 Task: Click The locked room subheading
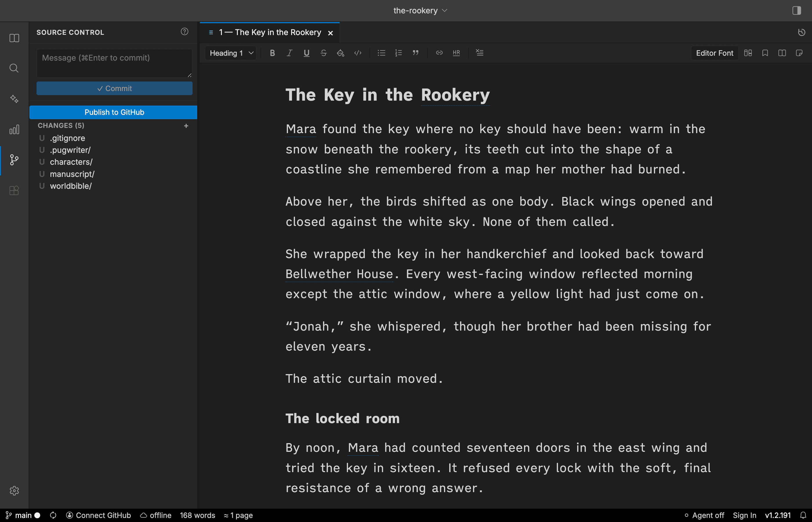pyautogui.click(x=342, y=418)
